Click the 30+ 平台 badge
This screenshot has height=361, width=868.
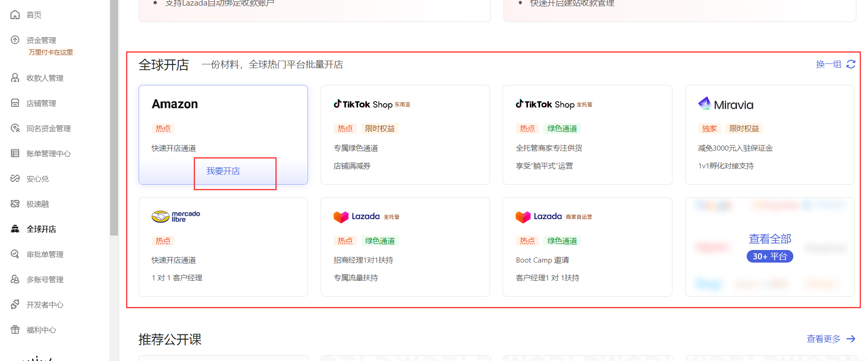(x=770, y=257)
